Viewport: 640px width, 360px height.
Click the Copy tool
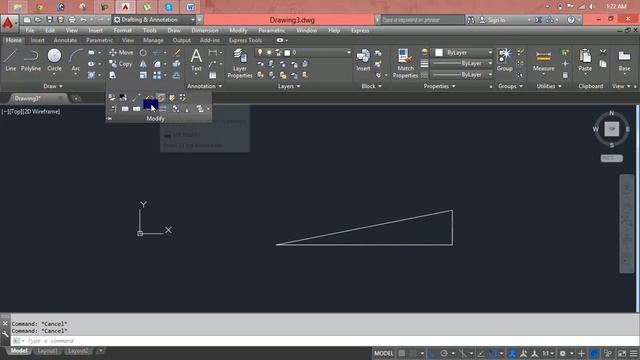pos(121,64)
